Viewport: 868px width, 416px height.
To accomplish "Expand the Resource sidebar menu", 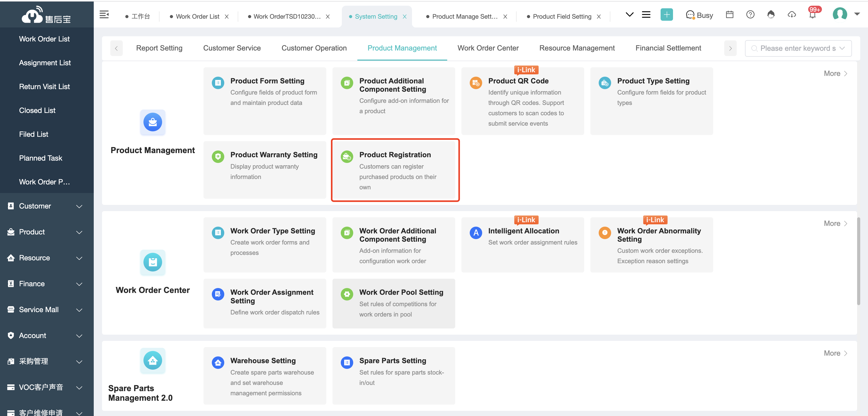I will point(47,258).
